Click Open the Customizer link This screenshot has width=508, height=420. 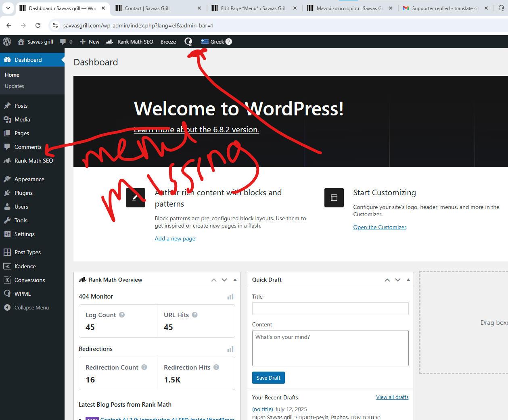[380, 227]
